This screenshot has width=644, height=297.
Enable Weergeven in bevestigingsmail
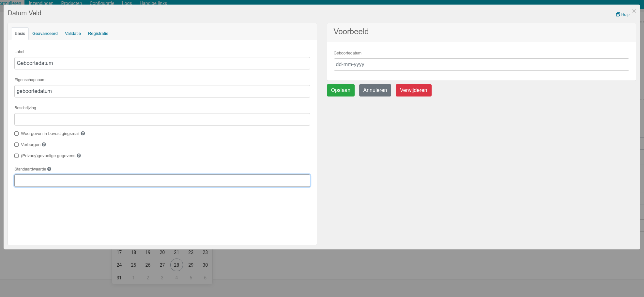(16, 133)
